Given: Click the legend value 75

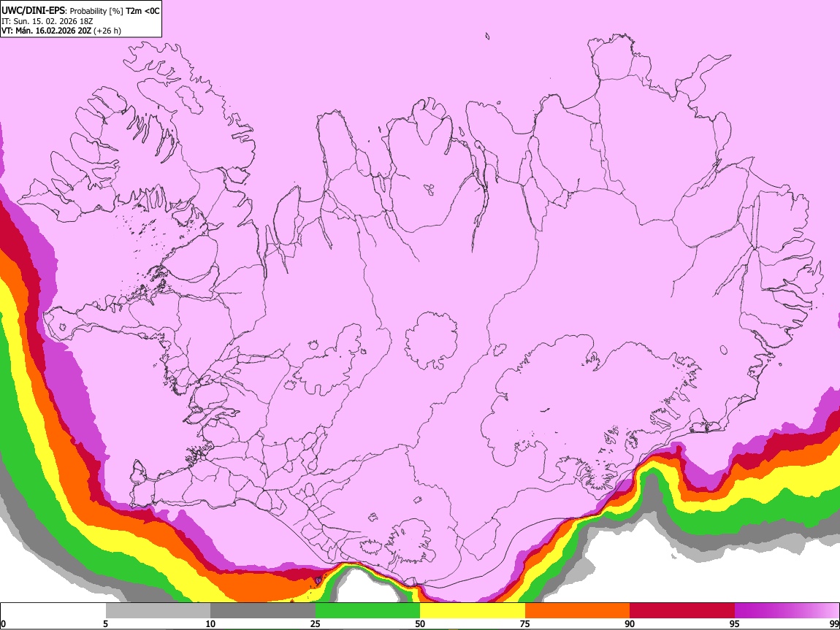Looking at the screenshot, I should click(525, 623).
